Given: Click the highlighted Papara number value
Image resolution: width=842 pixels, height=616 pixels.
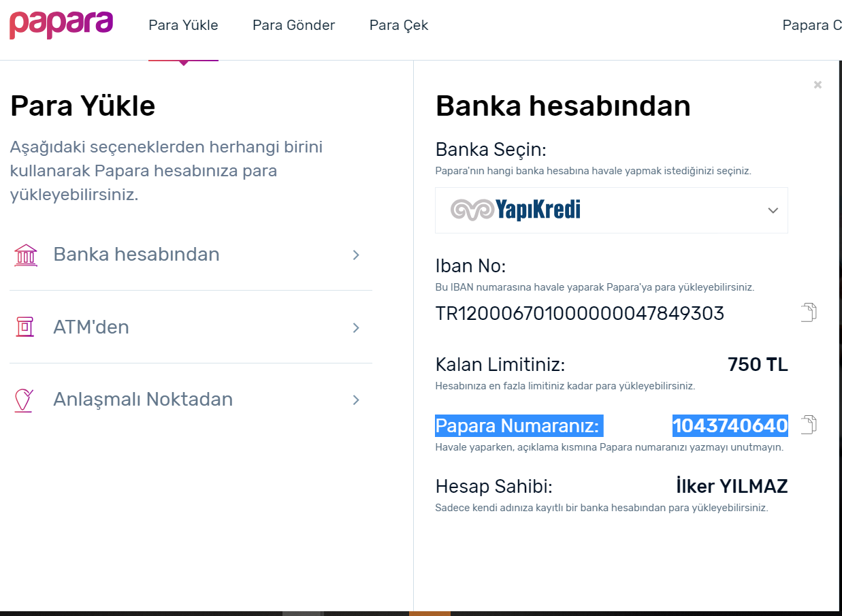Looking at the screenshot, I should (x=730, y=426).
